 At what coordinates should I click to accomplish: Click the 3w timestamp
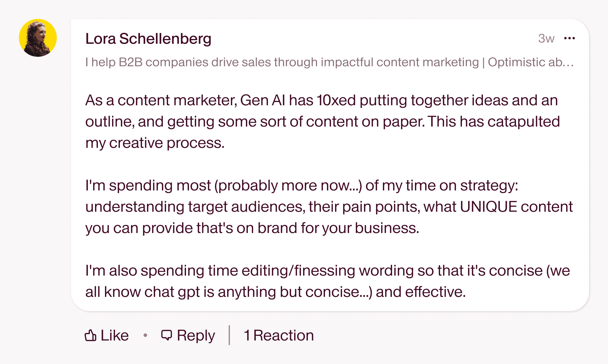coord(546,38)
